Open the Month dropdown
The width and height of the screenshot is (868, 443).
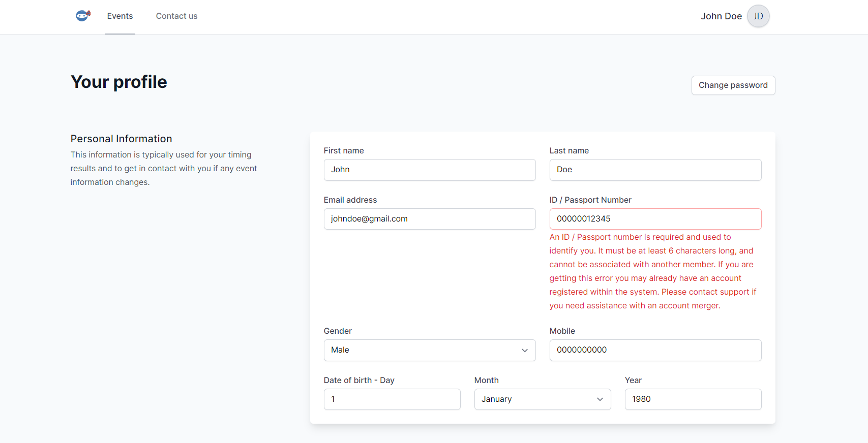[542, 399]
